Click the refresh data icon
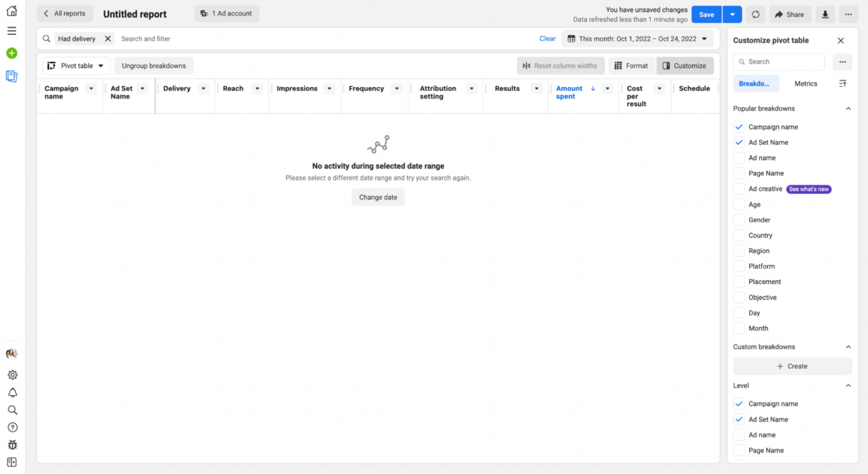The image size is (868, 474). point(755,14)
